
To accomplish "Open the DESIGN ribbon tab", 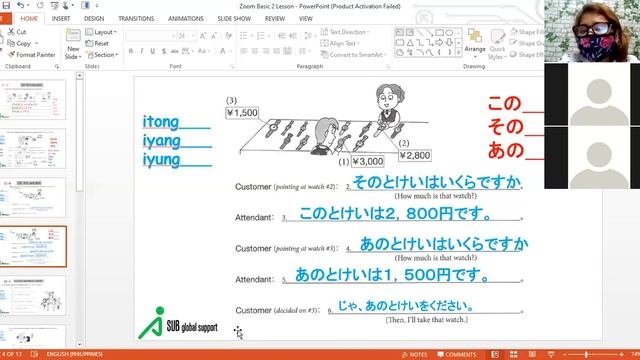I will pos(94,19).
